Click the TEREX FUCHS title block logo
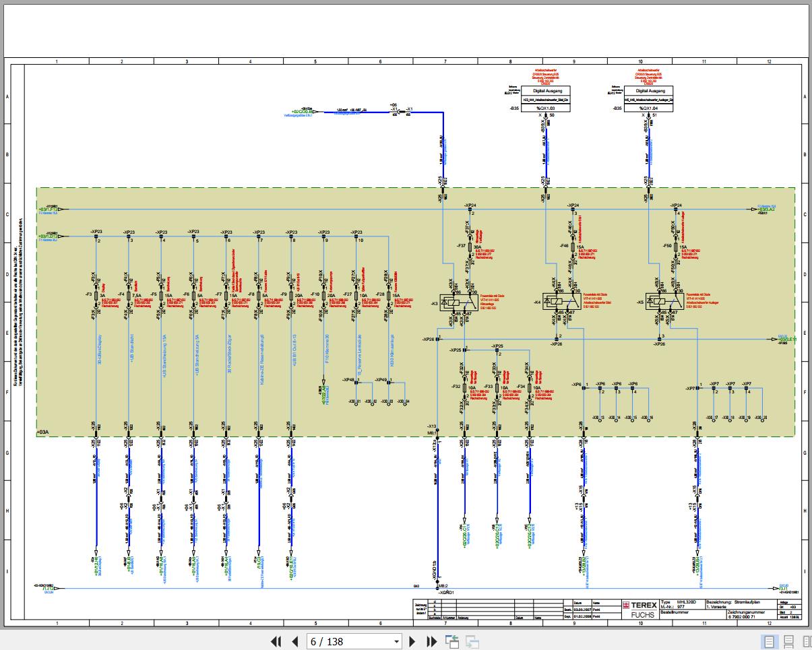Screen dimensions: 812x650 [639, 609]
